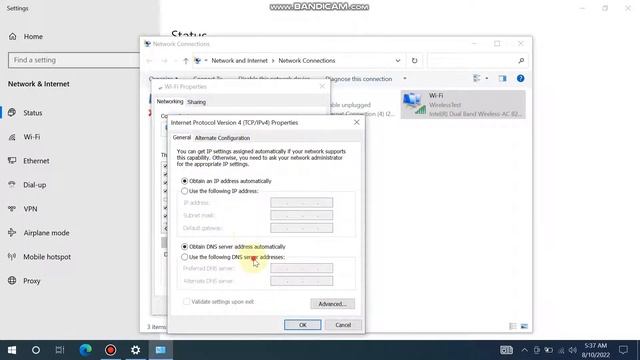Viewport: 640px width, 360px height.
Task: Switch to Alternate Configuration tab
Action: click(x=222, y=138)
